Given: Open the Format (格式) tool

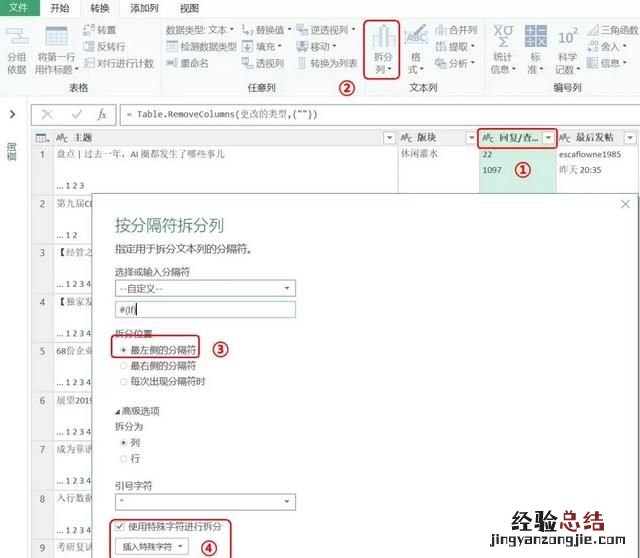Looking at the screenshot, I should (x=416, y=50).
